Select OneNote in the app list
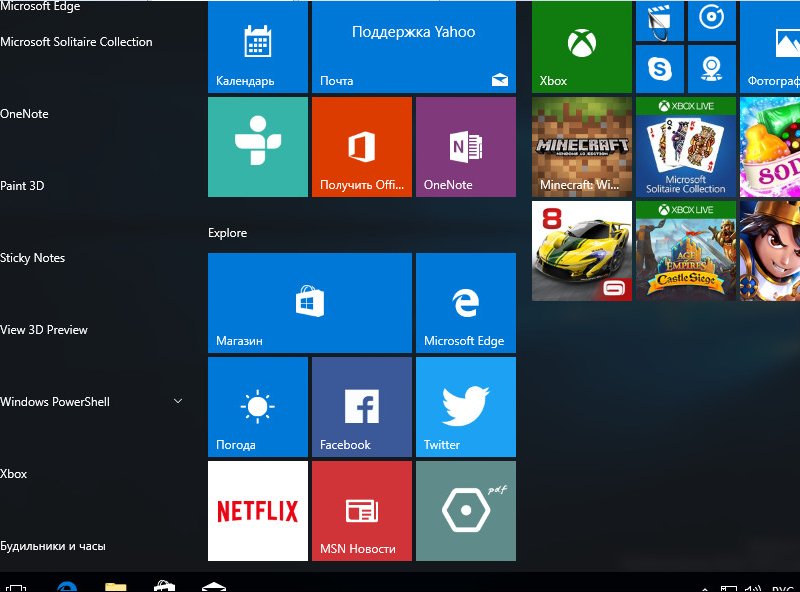 click(x=24, y=114)
